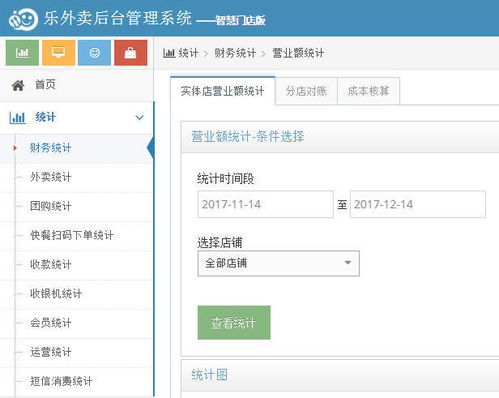The width and height of the screenshot is (499, 398).
Task: Click the end date field 2017-12-14
Action: (418, 204)
